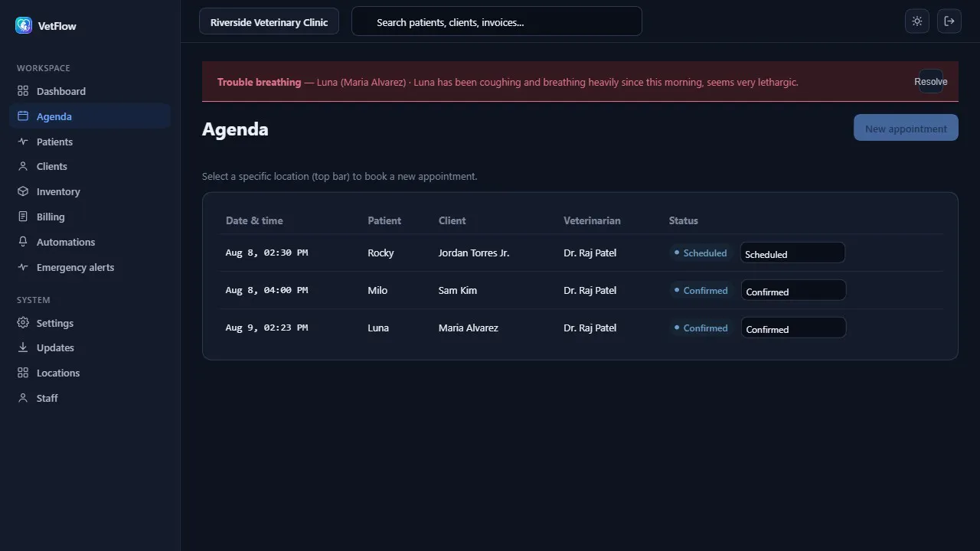Screen dimensions: 980x551
Task: Click the Inventory box icon
Action: tap(23, 191)
